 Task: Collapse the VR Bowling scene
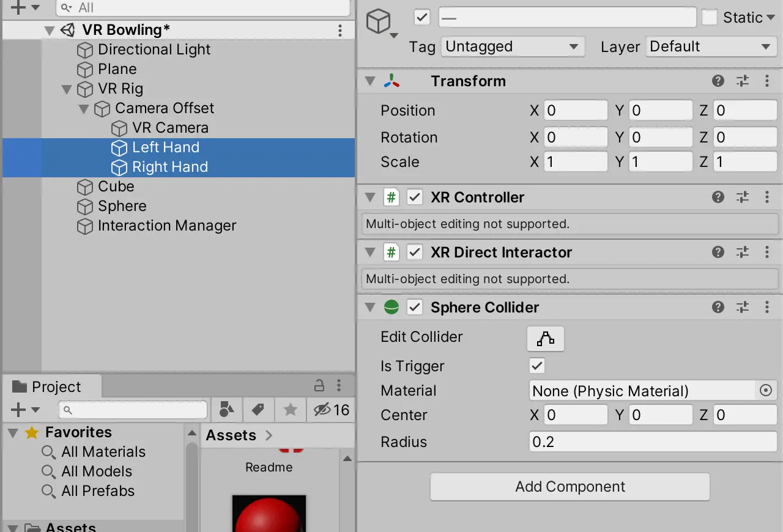[50, 30]
